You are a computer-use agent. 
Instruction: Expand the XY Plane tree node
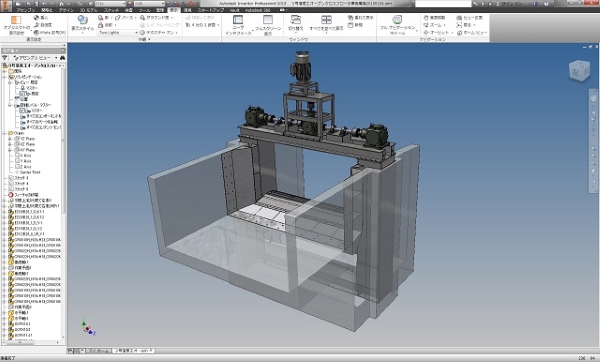10,150
